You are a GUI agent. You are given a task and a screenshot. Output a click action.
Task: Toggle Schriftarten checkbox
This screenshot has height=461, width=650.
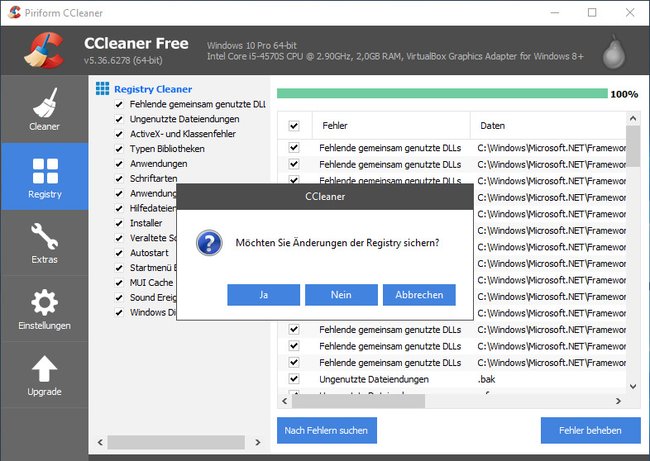119,179
